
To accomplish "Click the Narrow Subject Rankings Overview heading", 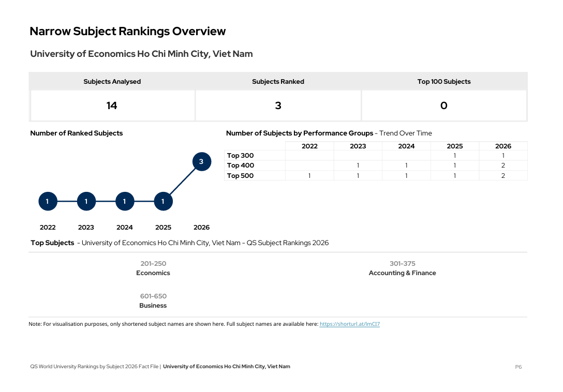I will point(127,31).
